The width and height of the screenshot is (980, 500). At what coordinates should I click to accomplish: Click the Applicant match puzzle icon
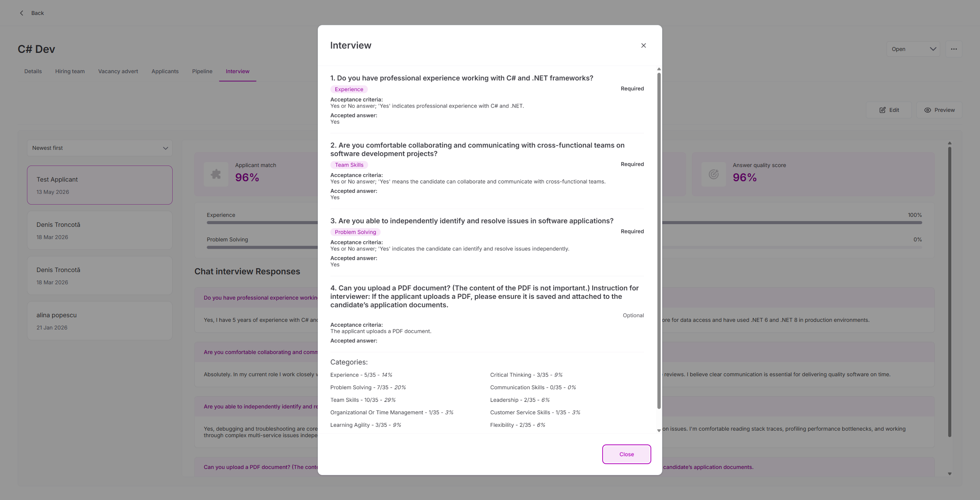pos(216,174)
